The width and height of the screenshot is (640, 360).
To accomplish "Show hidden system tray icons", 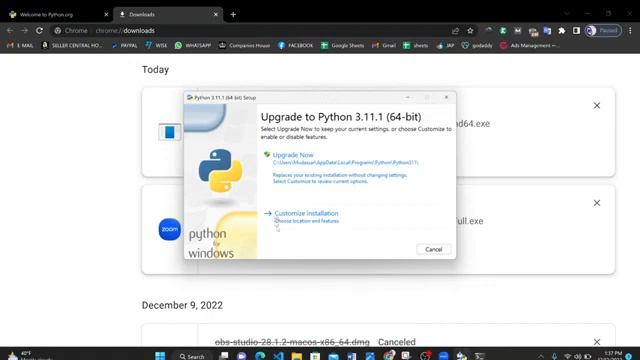I will coord(541,356).
